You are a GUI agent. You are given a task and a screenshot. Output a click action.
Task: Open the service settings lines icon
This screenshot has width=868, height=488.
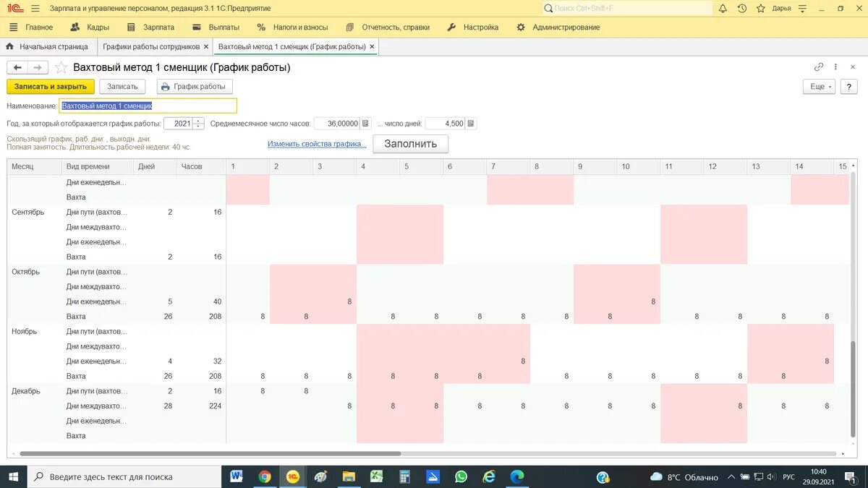(803, 8)
